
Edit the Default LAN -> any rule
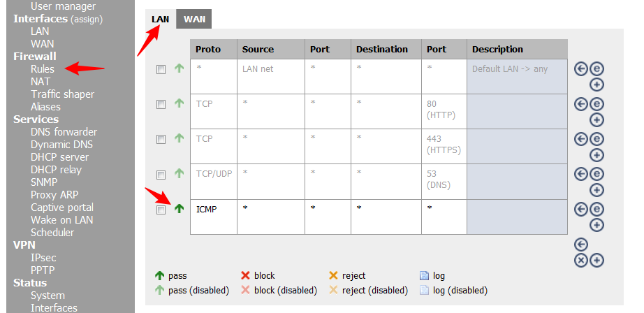[597, 68]
